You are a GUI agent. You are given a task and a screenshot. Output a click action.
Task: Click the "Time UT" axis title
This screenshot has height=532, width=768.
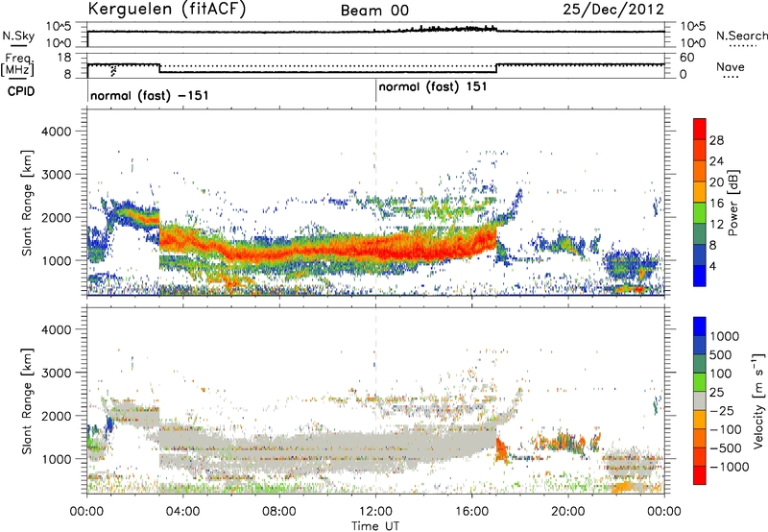(375, 525)
